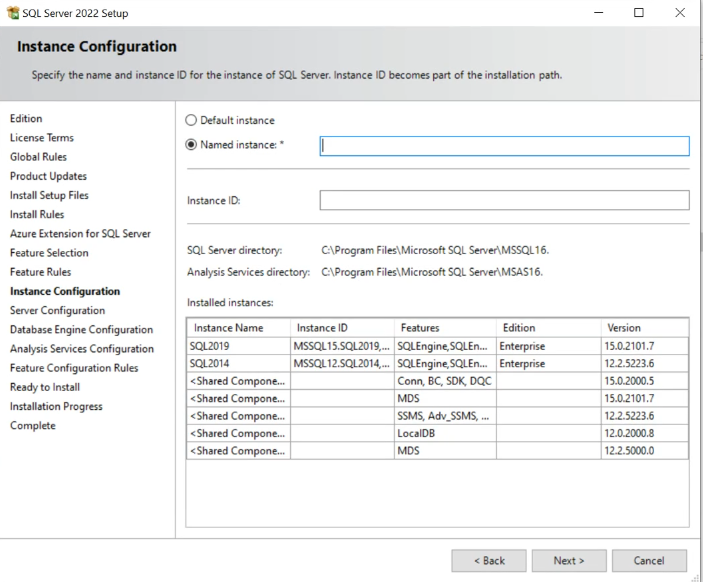Maximize the SQL Server Setup window
The height and width of the screenshot is (582, 703).
pyautogui.click(x=639, y=13)
